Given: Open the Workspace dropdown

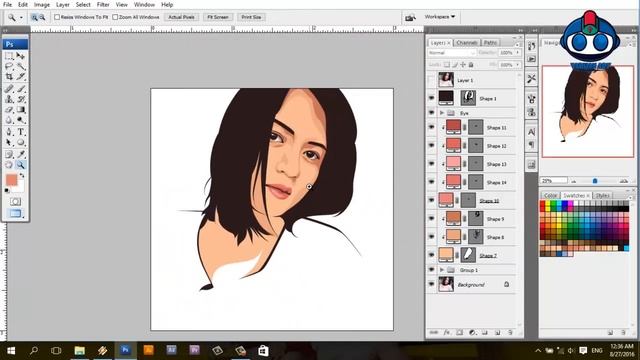Looking at the screenshot, I should (x=440, y=17).
